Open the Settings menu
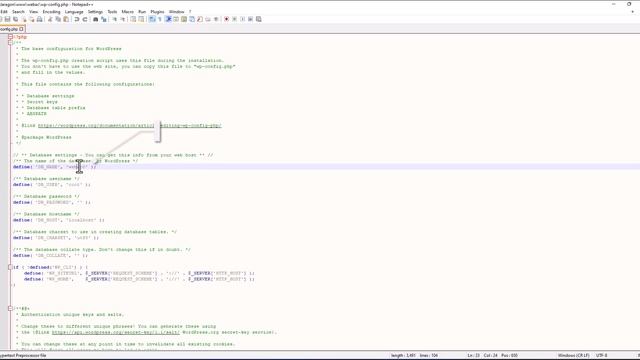This screenshot has width=640, height=360. [95, 12]
